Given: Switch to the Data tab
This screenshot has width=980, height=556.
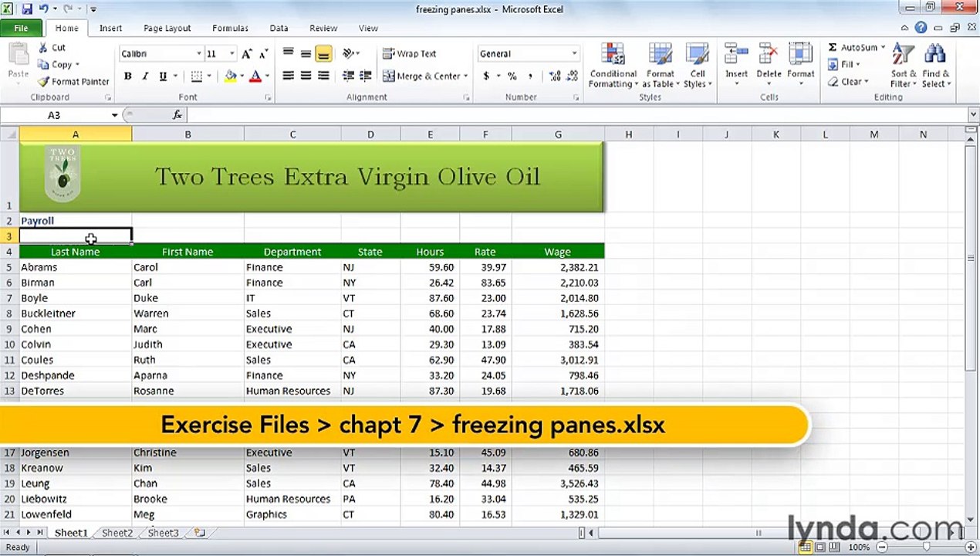Looking at the screenshot, I should [279, 28].
